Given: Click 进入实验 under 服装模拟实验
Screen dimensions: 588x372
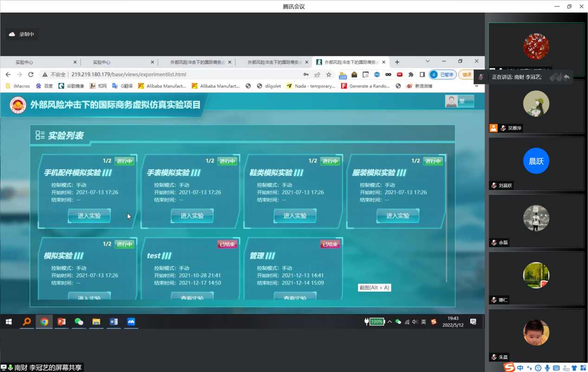Looking at the screenshot, I should pyautogui.click(x=398, y=215).
